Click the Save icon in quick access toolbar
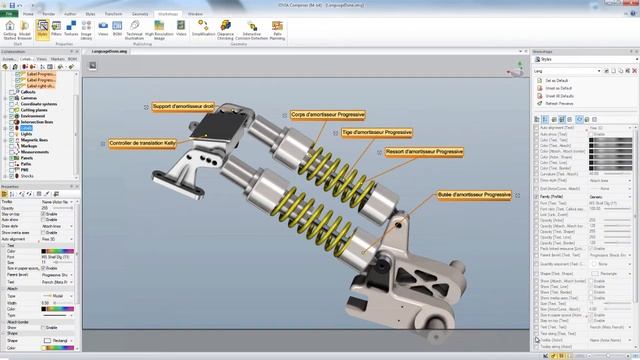 12,5
